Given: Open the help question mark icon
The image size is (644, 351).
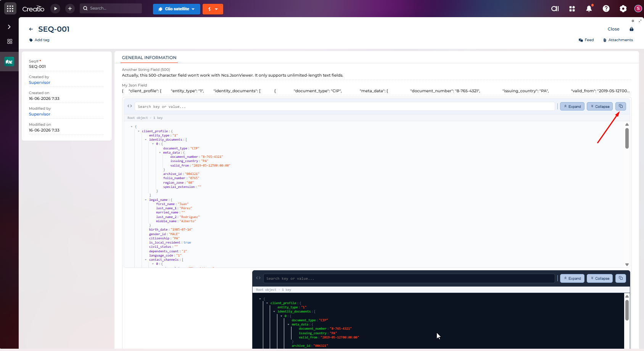Looking at the screenshot, I should pyautogui.click(x=606, y=8).
